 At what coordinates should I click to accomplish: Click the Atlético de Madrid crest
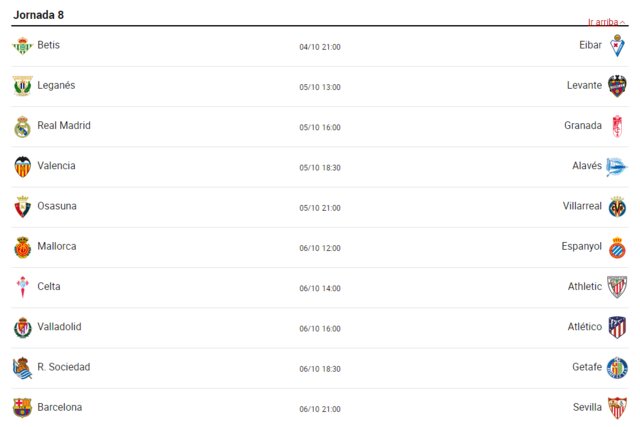coord(617,327)
